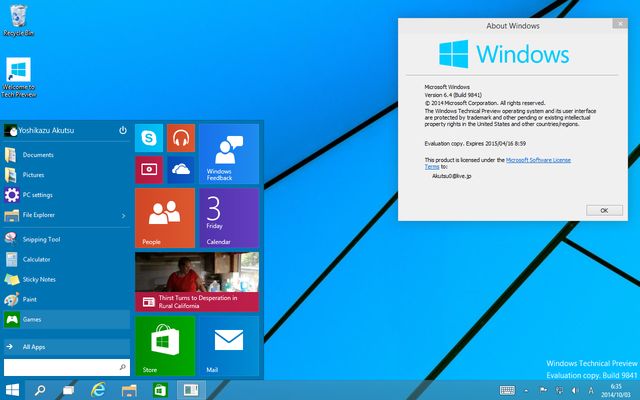Image resolution: width=640 pixels, height=400 pixels.
Task: Launch Sticky Notes from Start menu
Action: 67,279
